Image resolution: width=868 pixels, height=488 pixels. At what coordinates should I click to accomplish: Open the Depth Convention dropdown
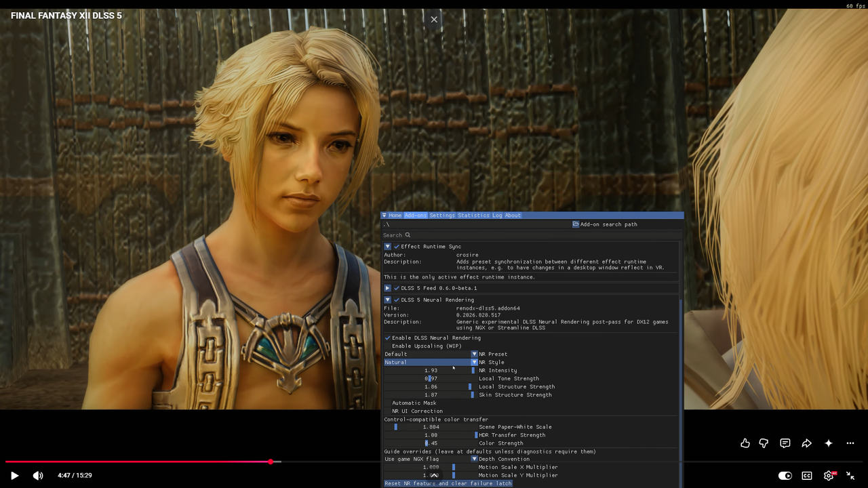pos(431,459)
